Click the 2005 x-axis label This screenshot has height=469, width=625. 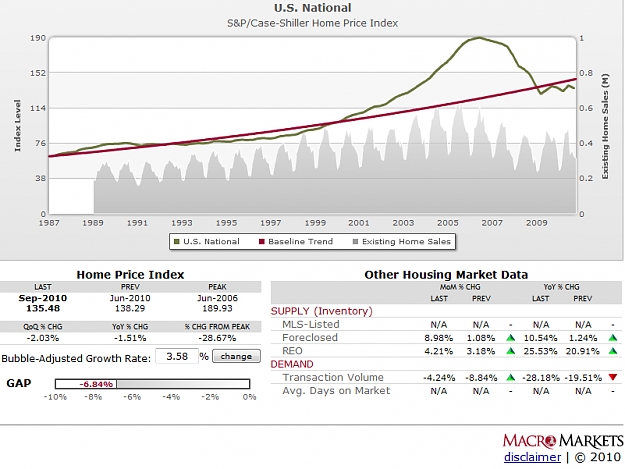[448, 223]
